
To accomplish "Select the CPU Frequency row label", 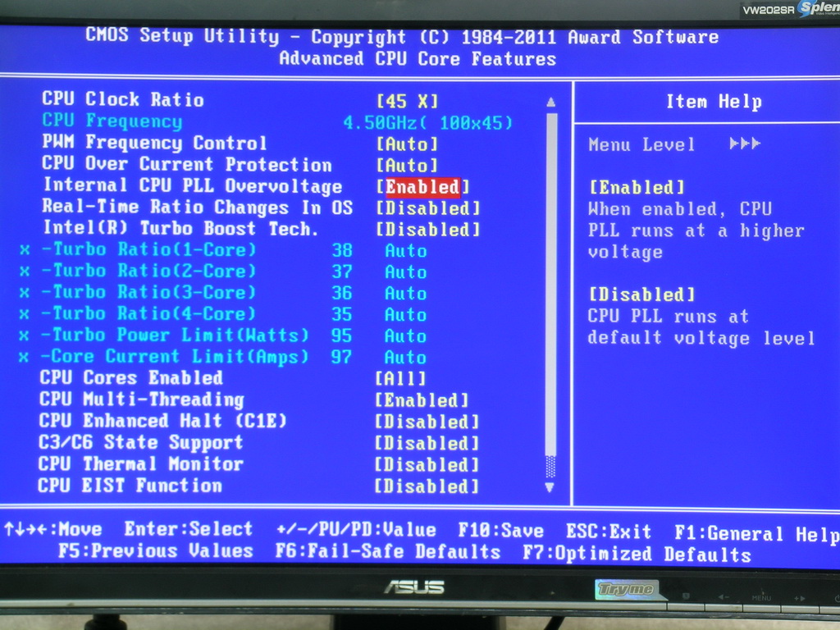I will coord(112,121).
